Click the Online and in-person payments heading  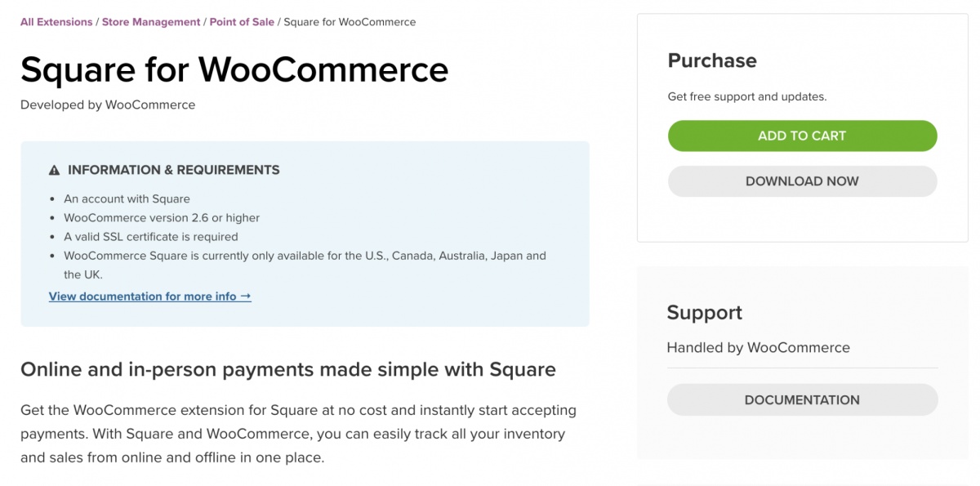[x=287, y=369]
